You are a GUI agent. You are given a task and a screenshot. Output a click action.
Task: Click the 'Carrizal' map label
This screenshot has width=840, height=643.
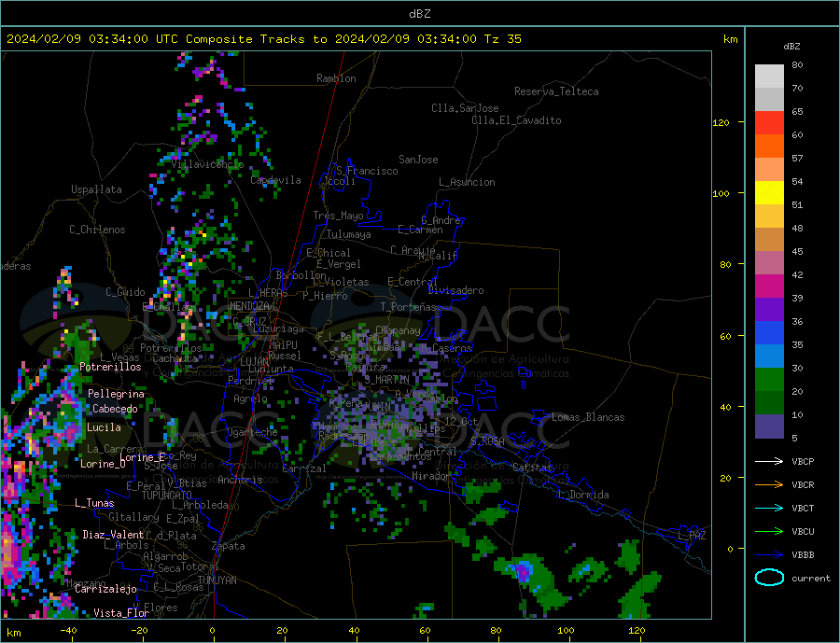[x=303, y=468]
